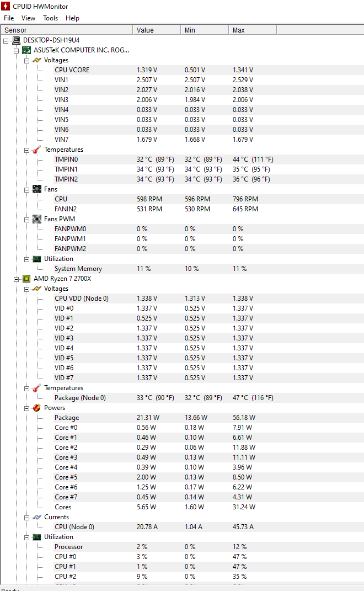Collapse the Fans PWM group
Viewport: 364px width, 591px height.
tap(27, 220)
